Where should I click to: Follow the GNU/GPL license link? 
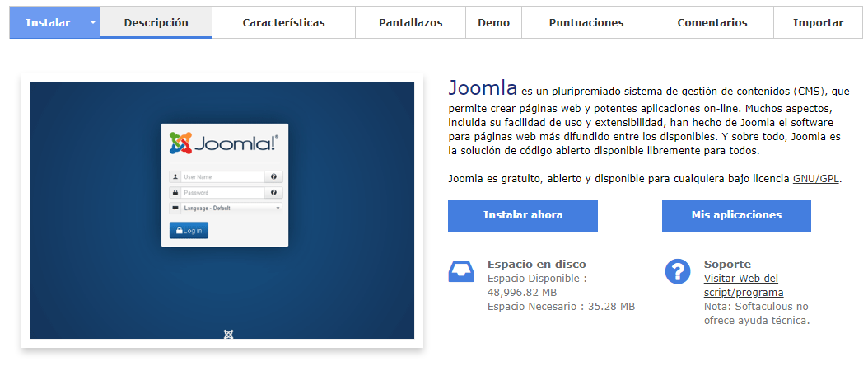pyautogui.click(x=816, y=179)
